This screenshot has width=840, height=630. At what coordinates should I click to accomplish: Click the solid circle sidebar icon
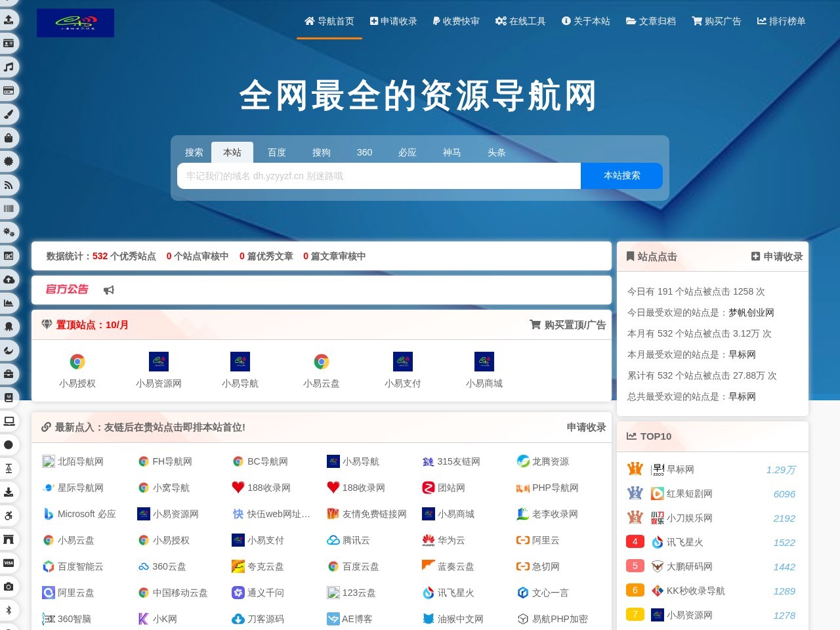pos(9,445)
